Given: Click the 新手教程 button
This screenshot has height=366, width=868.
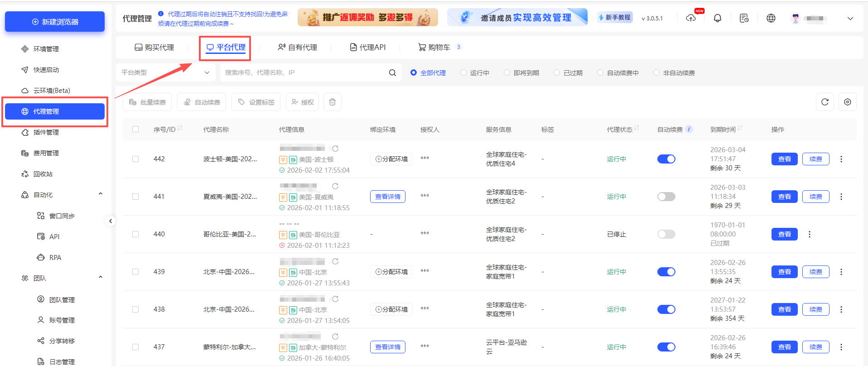Looking at the screenshot, I should click(615, 17).
